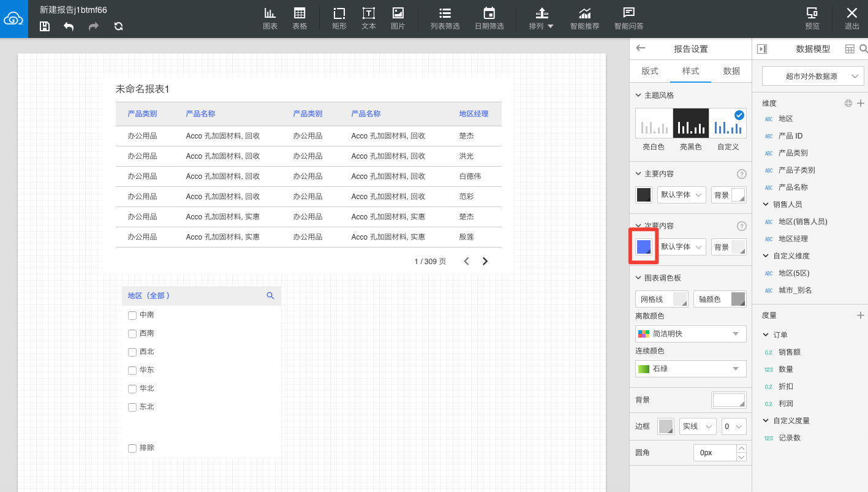Viewport: 868px width, 492px height.
Task: Collapse the 销售人员 dimension group
Action: [x=766, y=204]
